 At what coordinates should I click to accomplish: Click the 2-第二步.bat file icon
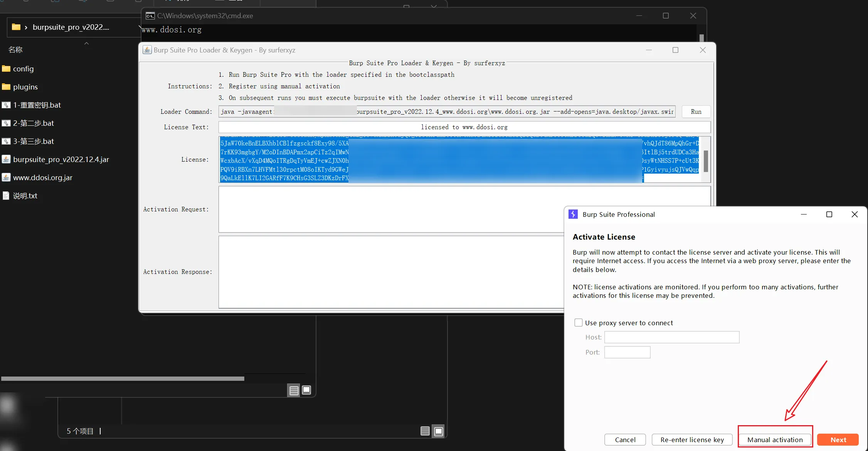click(6, 123)
